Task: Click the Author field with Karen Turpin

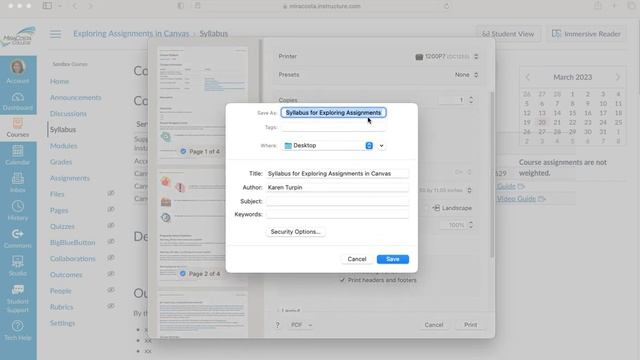Action: tap(337, 187)
